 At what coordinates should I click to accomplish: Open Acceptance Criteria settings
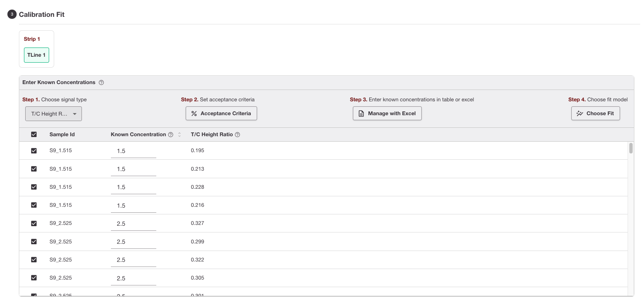pyautogui.click(x=221, y=114)
